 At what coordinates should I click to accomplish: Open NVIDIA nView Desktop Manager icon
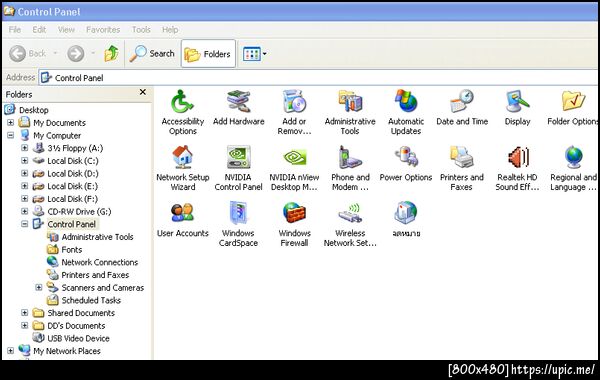point(294,157)
